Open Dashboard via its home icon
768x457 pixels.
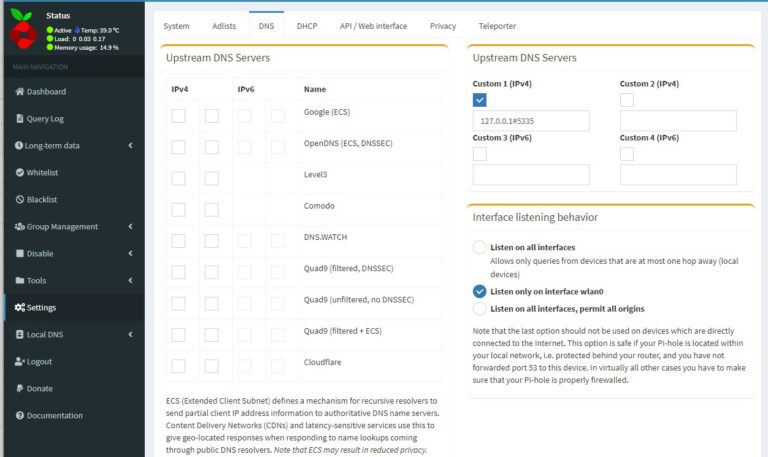pyautogui.click(x=19, y=92)
